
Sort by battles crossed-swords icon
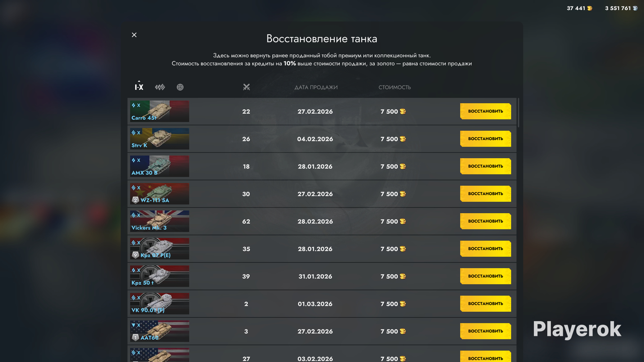coord(246,87)
